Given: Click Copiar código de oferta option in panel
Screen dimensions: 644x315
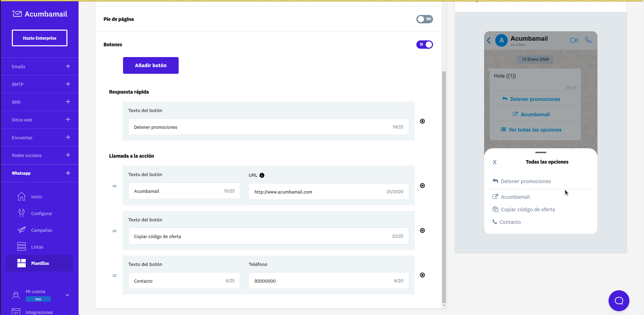Looking at the screenshot, I should tap(524, 210).
